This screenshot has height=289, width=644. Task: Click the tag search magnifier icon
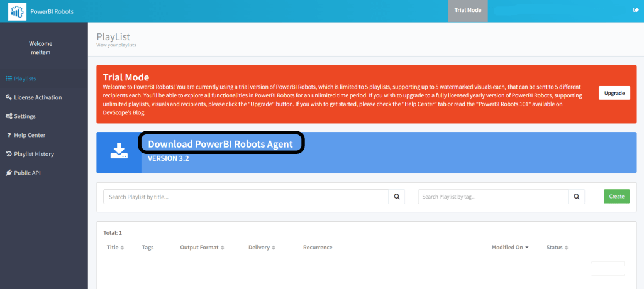coord(576,197)
